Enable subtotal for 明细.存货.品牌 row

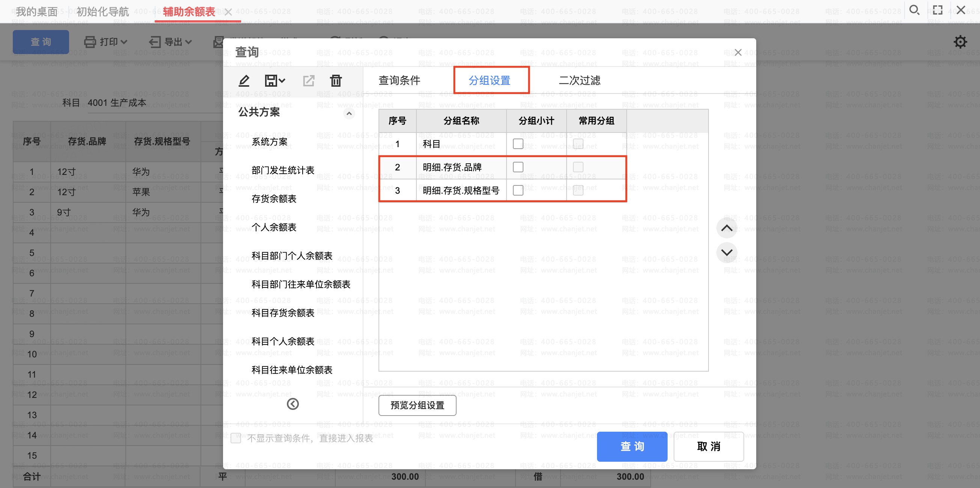518,167
